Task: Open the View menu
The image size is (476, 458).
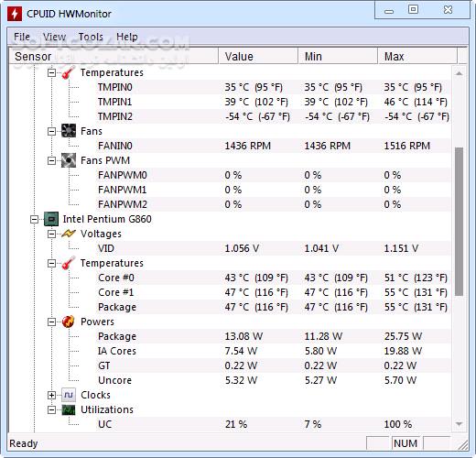Action: pyautogui.click(x=54, y=37)
